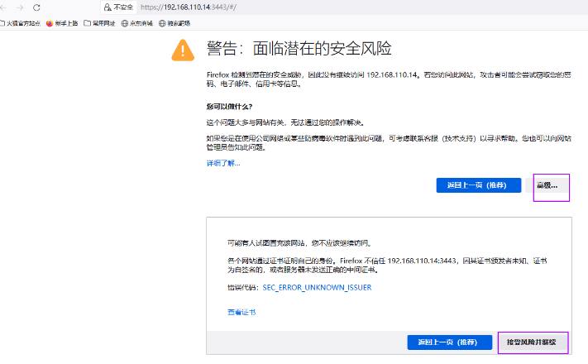
Task: Click the heading 警告：面临潜在的安全风险
Action: coord(299,49)
